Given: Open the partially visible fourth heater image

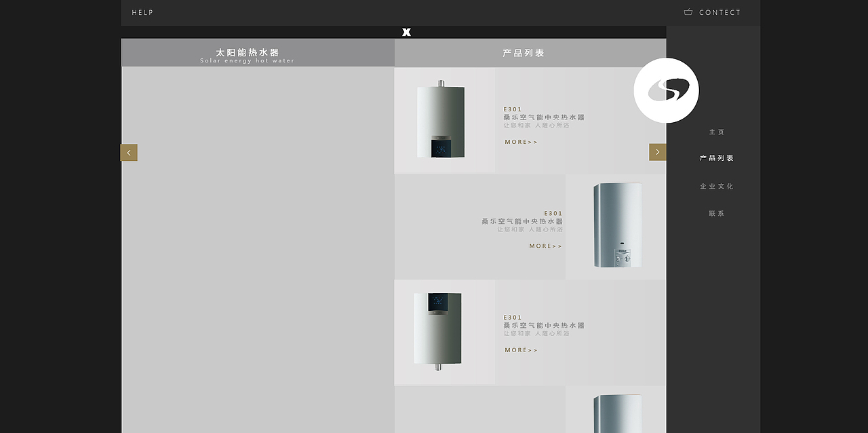Looking at the screenshot, I should pos(617,413).
